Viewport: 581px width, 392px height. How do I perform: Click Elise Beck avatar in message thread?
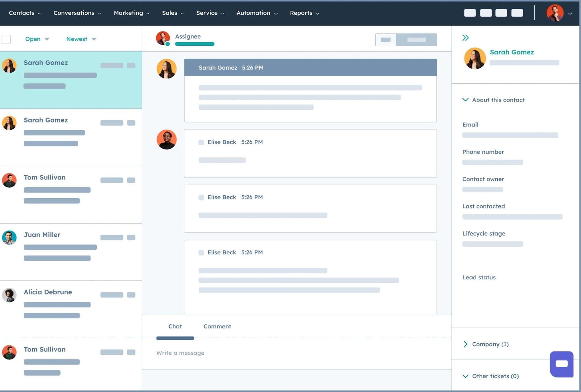[x=166, y=140]
